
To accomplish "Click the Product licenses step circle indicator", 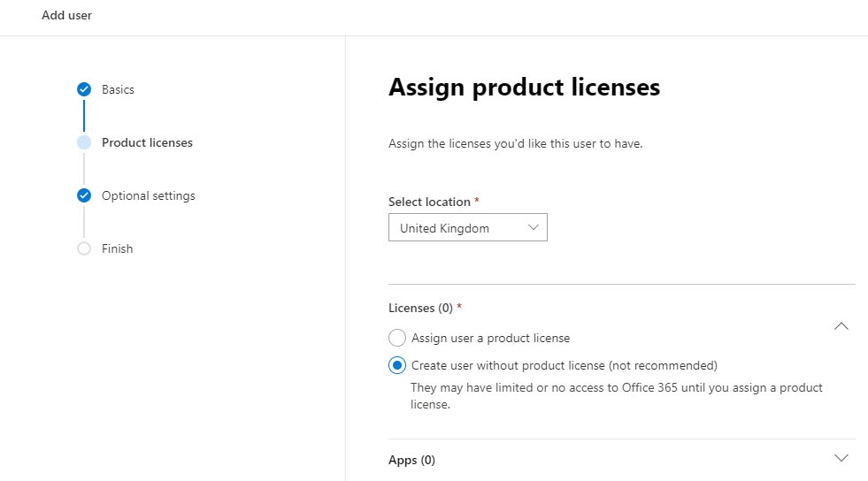I will coord(84,142).
